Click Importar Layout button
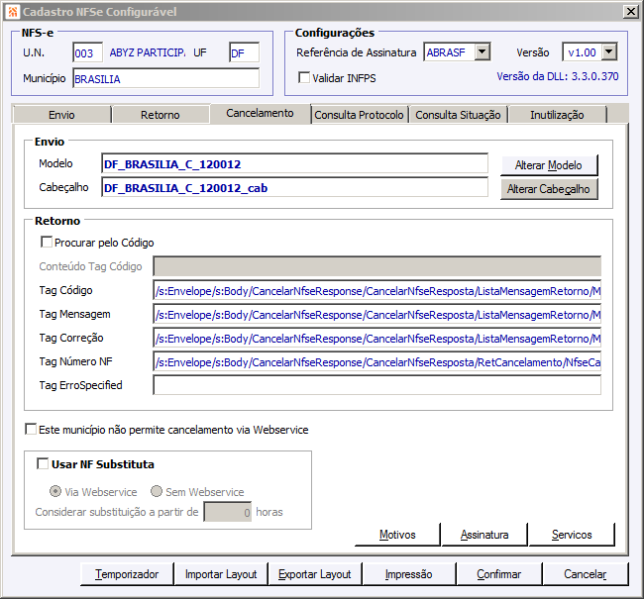The image size is (644, 599). coord(221,574)
